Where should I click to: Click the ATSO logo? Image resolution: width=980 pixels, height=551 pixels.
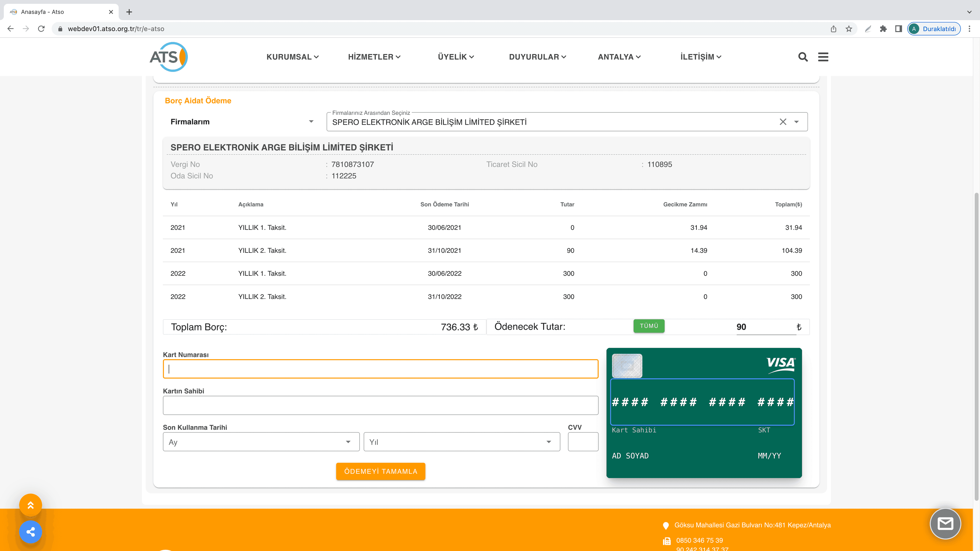point(168,57)
